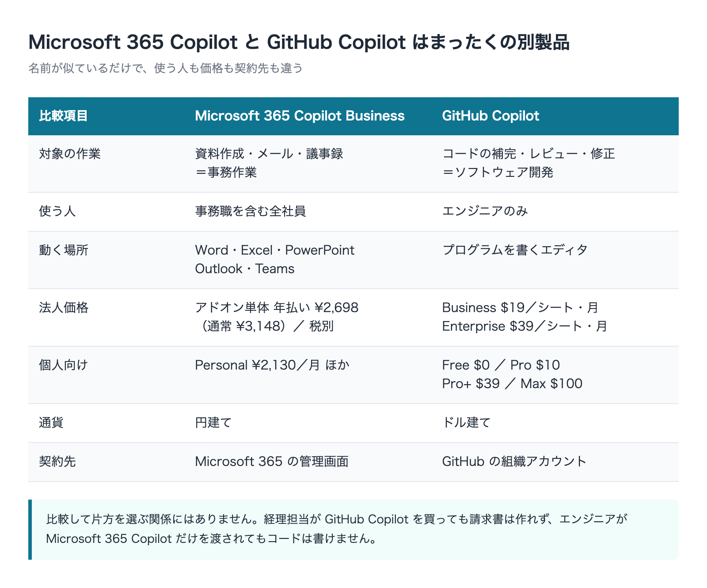Click the subtitle text under the title

click(x=166, y=68)
